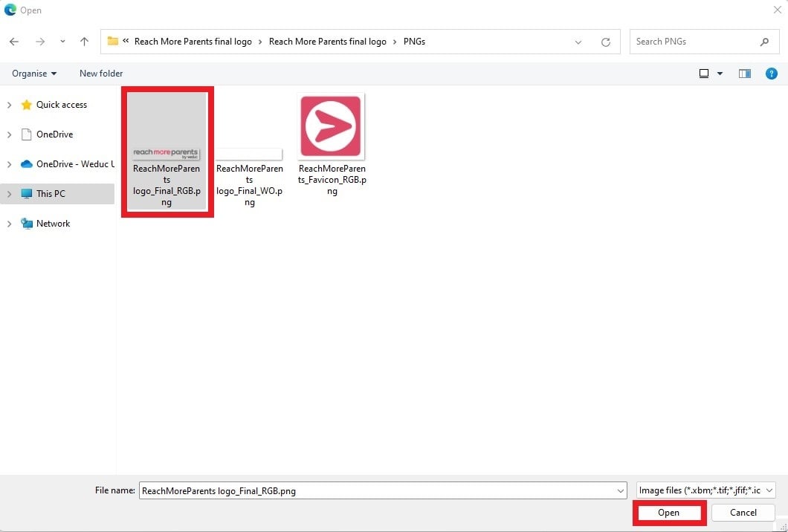Expand the address bar history dropdown
The width and height of the screenshot is (788, 532).
tap(578, 42)
